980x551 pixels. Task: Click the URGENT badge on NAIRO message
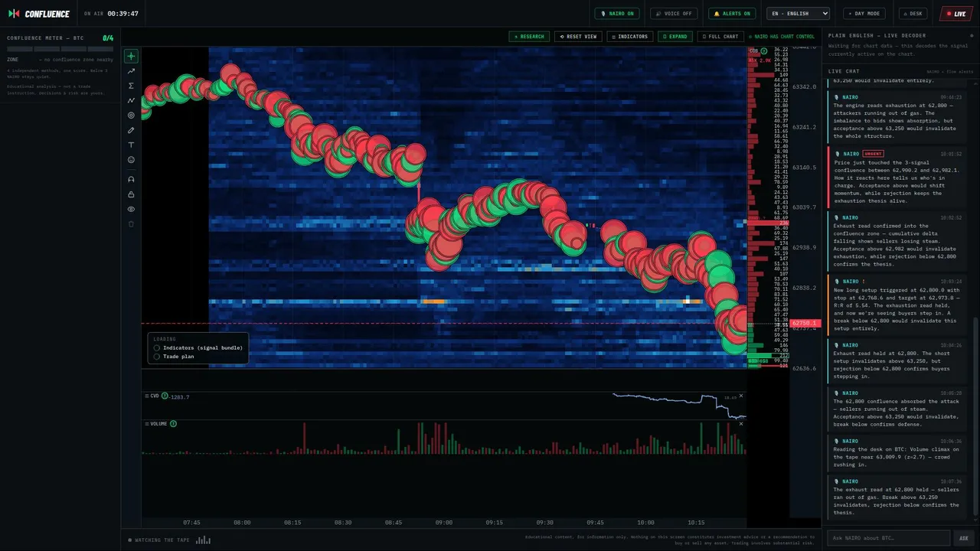click(x=873, y=154)
